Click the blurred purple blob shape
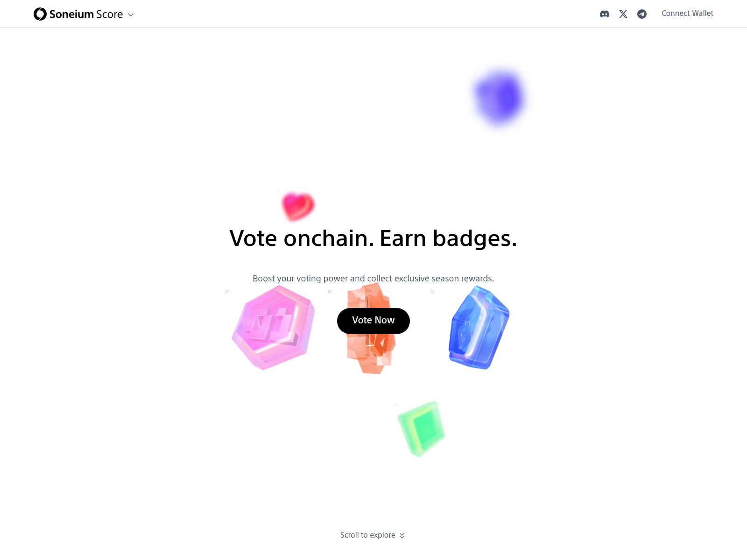747x560 pixels. (x=499, y=97)
